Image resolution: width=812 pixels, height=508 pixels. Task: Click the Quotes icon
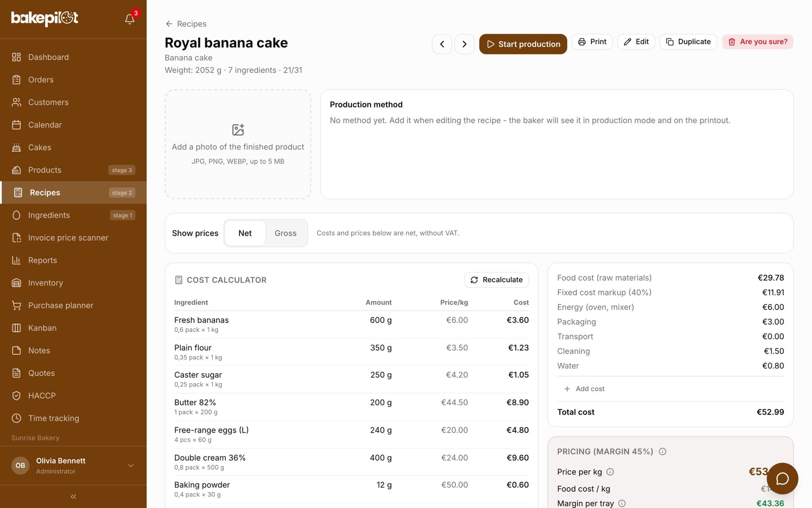click(x=16, y=373)
